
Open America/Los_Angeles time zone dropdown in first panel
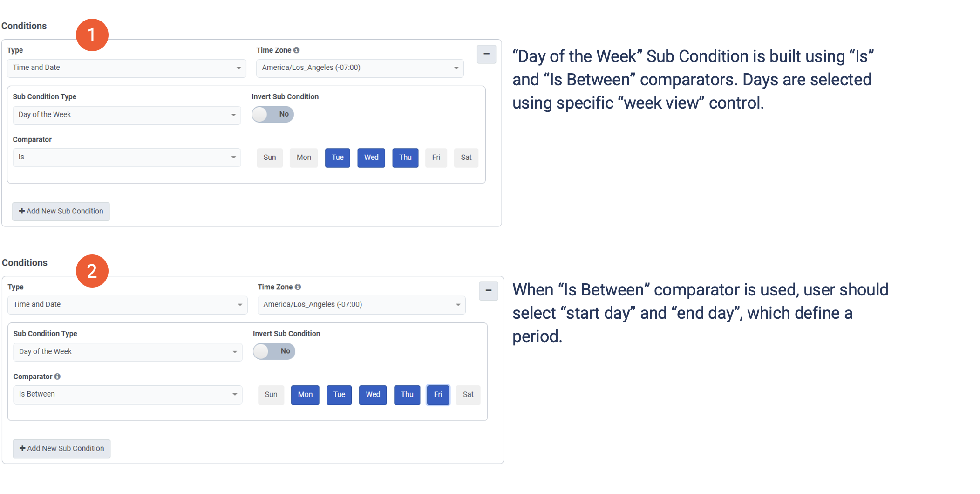click(x=360, y=68)
